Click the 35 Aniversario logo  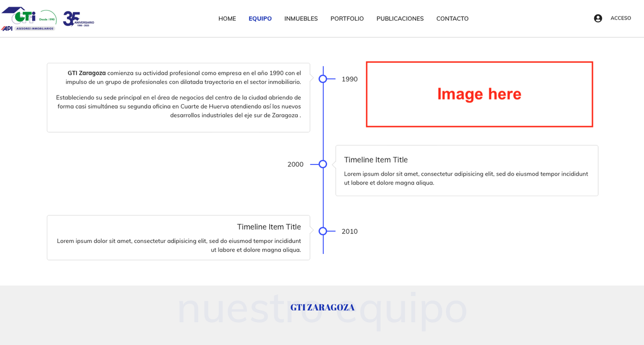click(x=78, y=19)
